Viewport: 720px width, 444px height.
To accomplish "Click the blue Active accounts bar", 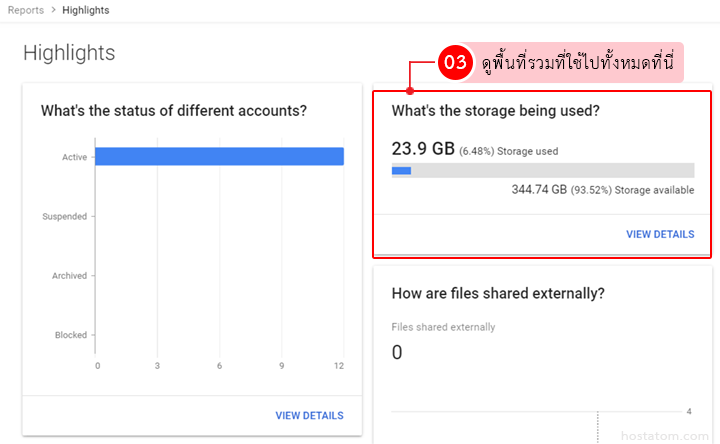I will (218, 156).
